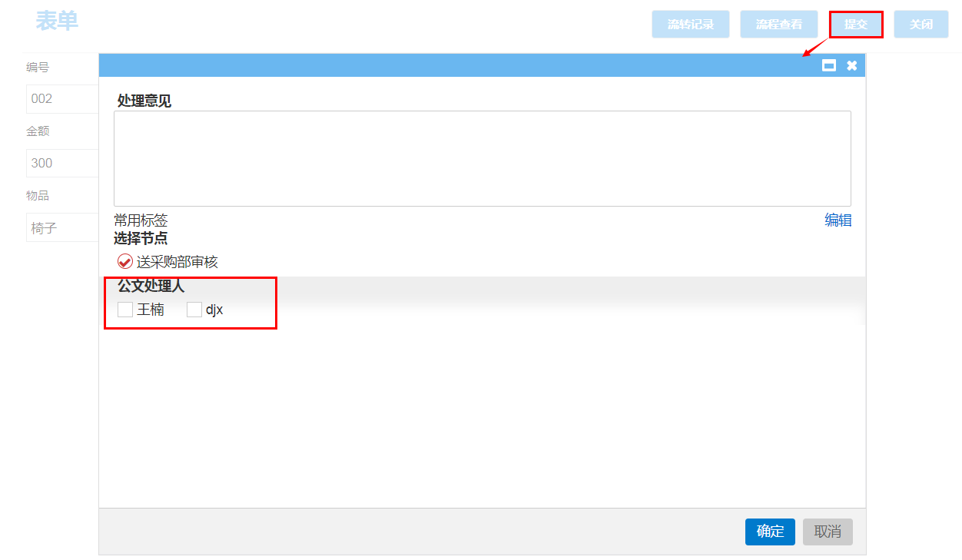Image resolution: width=962 pixels, height=560 pixels.
Task: Cancel the dialog with 取消
Action: pos(828,532)
